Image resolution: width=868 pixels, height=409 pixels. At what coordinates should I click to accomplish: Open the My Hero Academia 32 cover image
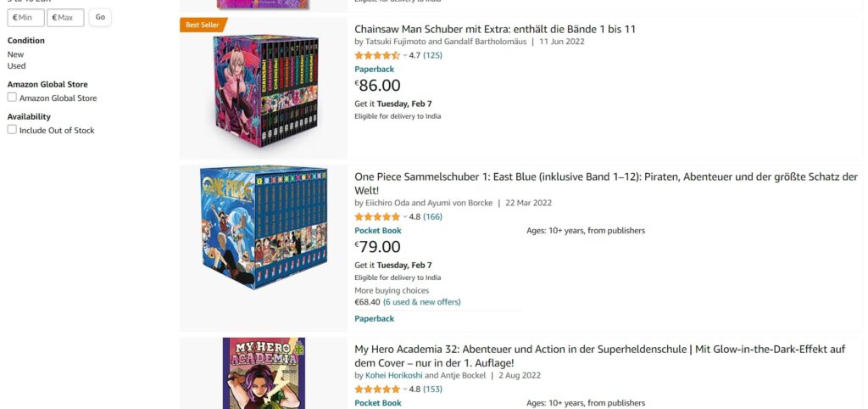[264, 373]
